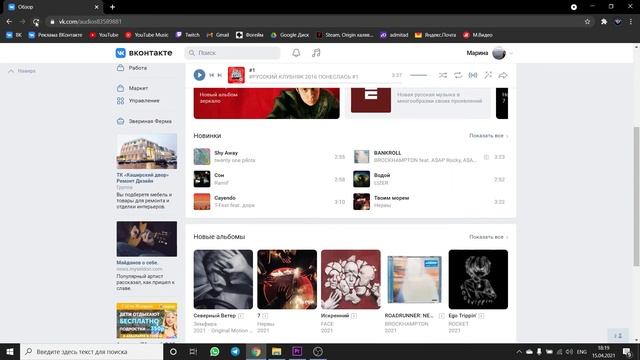The width and height of the screenshot is (640, 360).
Task: Open the Chrome three-dot menu
Action: pos(631,22)
